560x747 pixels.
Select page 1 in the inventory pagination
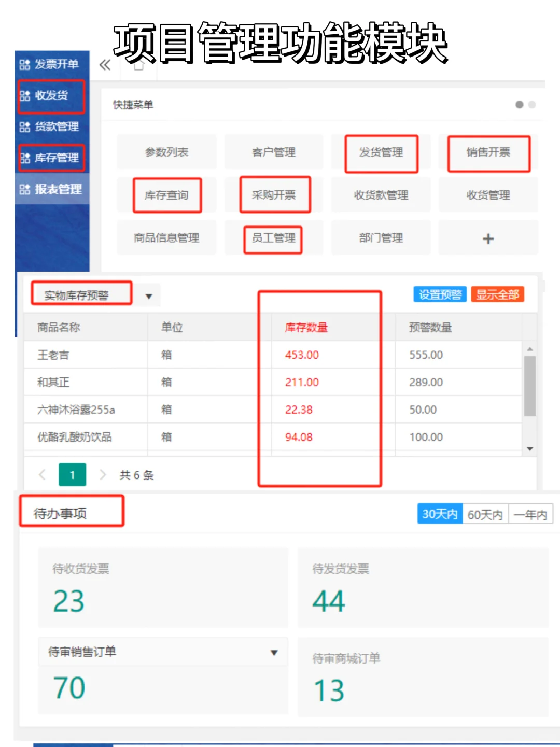coord(72,474)
